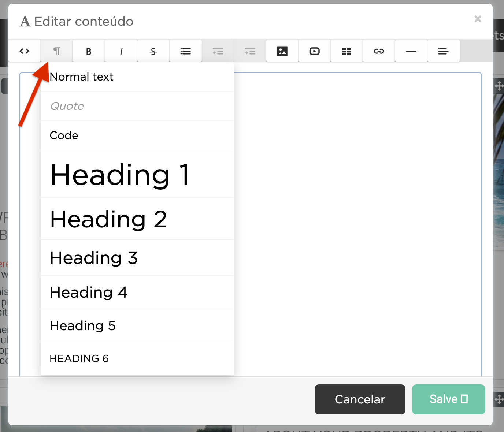Open the list options button
Image resolution: width=504 pixels, height=432 pixels.
click(x=185, y=51)
